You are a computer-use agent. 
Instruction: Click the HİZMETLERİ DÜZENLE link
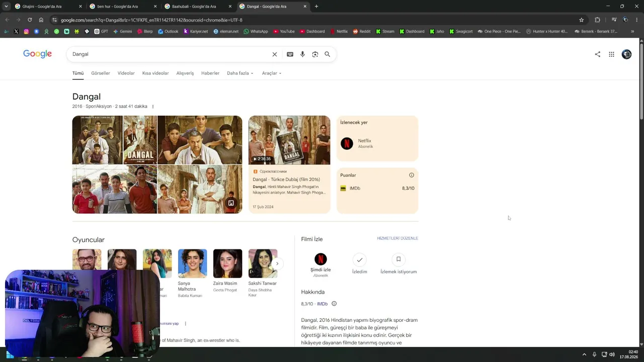pos(397,238)
